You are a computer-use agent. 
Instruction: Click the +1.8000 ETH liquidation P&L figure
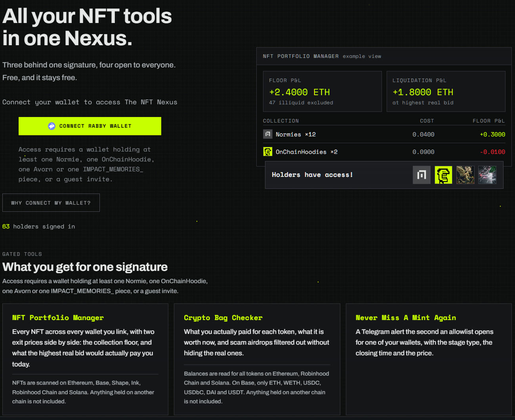pyautogui.click(x=423, y=92)
